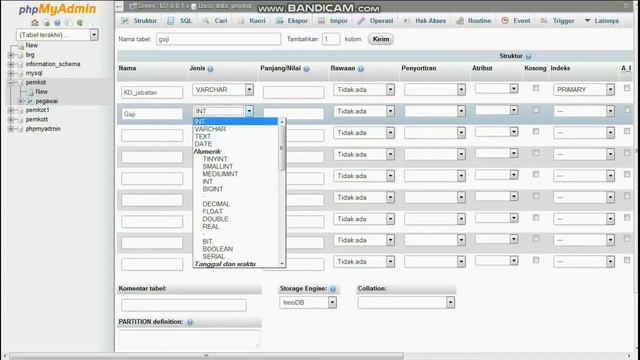Select DATE from the type list
640x360 pixels.
pos(203,144)
